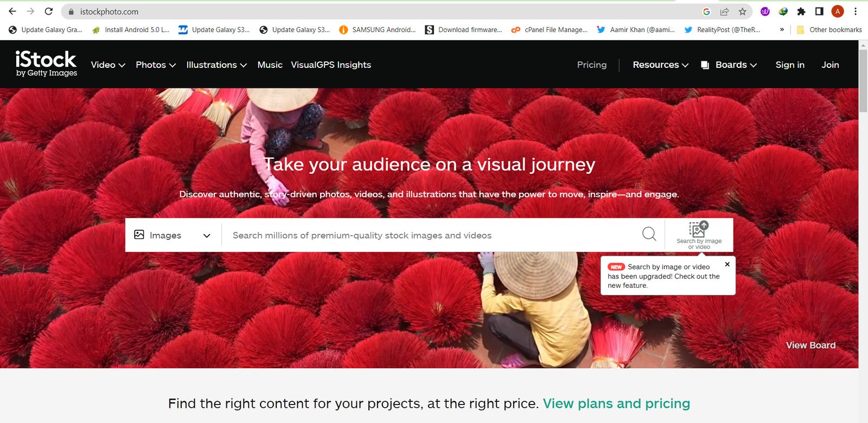Open the puzzle-piece Extensions menu

[801, 11]
